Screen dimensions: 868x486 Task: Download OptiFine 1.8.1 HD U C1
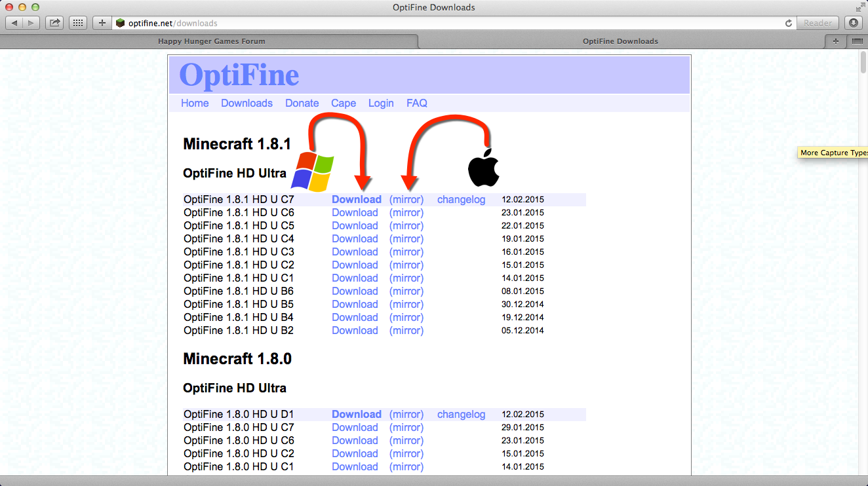tap(355, 278)
